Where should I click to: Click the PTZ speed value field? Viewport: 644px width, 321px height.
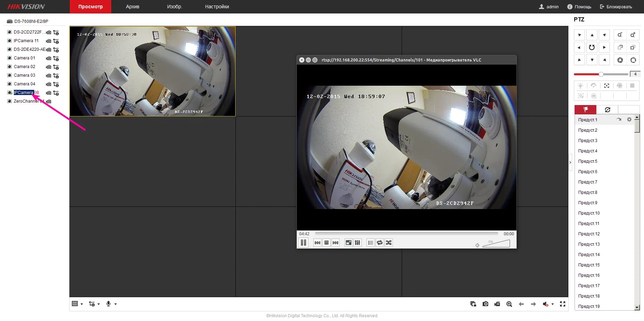pos(635,74)
